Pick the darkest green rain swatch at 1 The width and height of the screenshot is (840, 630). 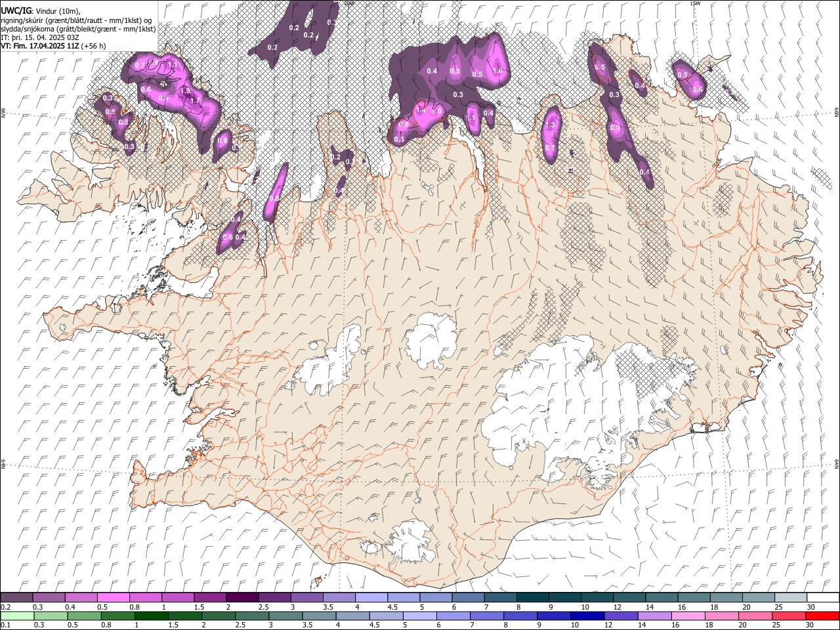152,616
